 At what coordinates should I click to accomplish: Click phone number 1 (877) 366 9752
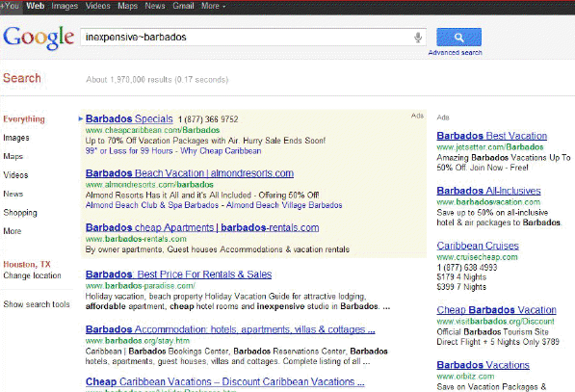(x=208, y=119)
